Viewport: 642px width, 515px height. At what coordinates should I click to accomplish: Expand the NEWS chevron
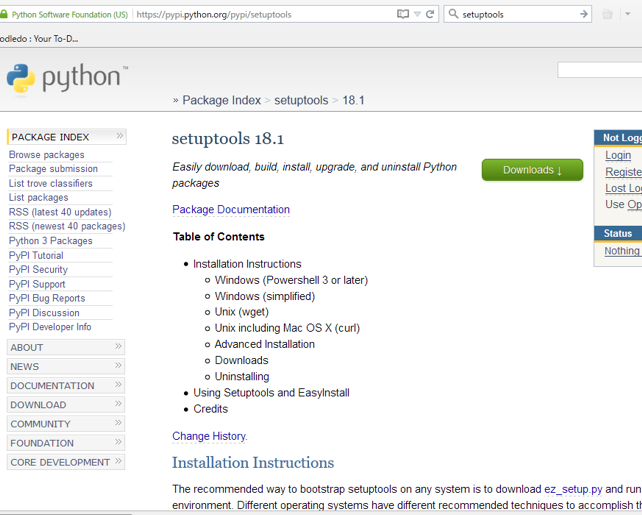(118, 365)
